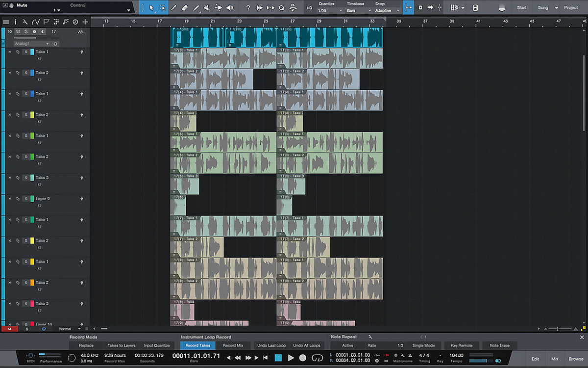Enable Takes to Layers

(x=121, y=345)
